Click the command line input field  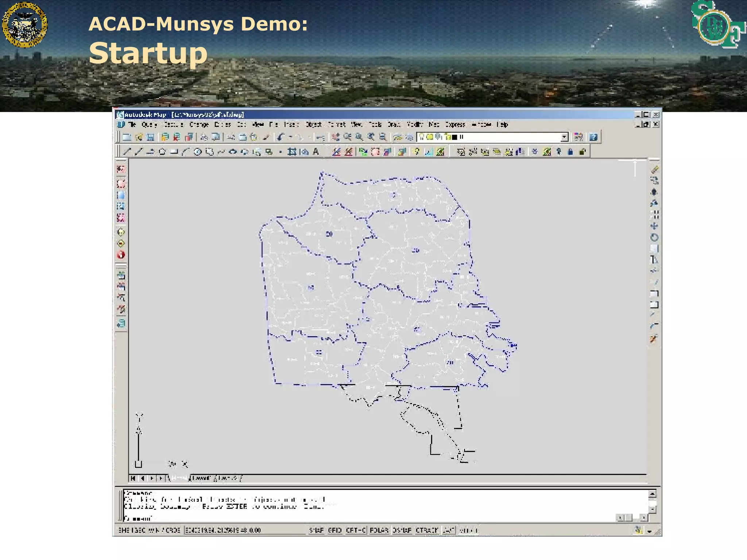tap(368, 518)
